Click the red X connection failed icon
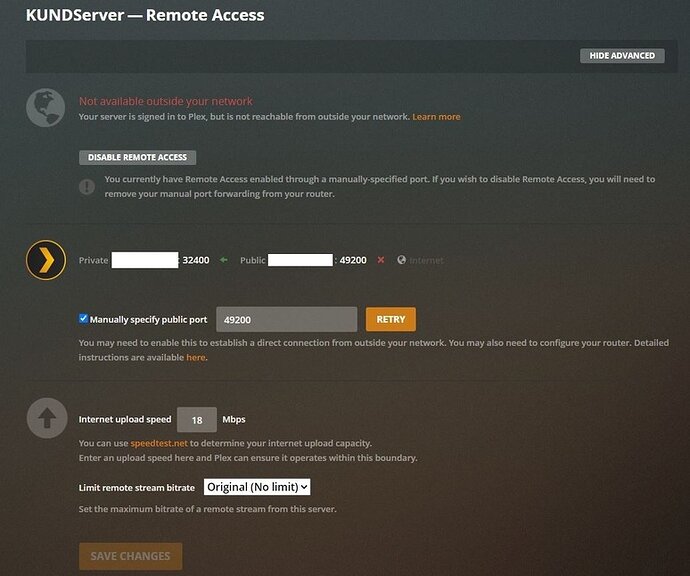690x576 pixels. click(381, 260)
